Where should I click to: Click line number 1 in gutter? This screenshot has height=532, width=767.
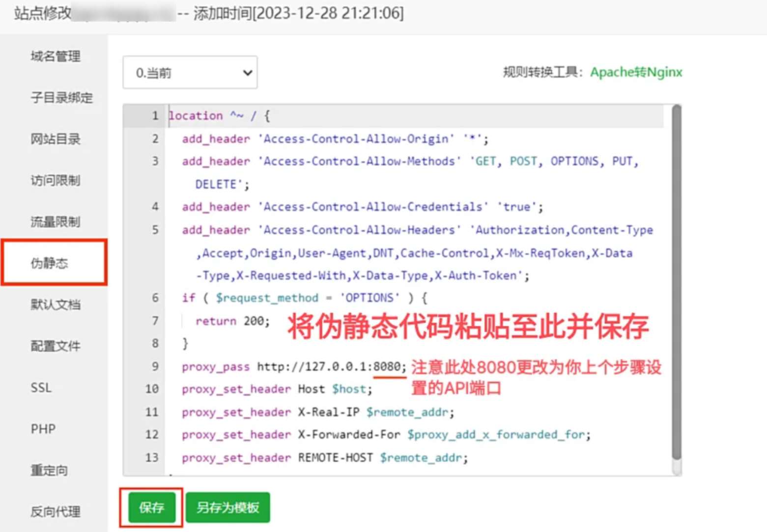click(155, 116)
